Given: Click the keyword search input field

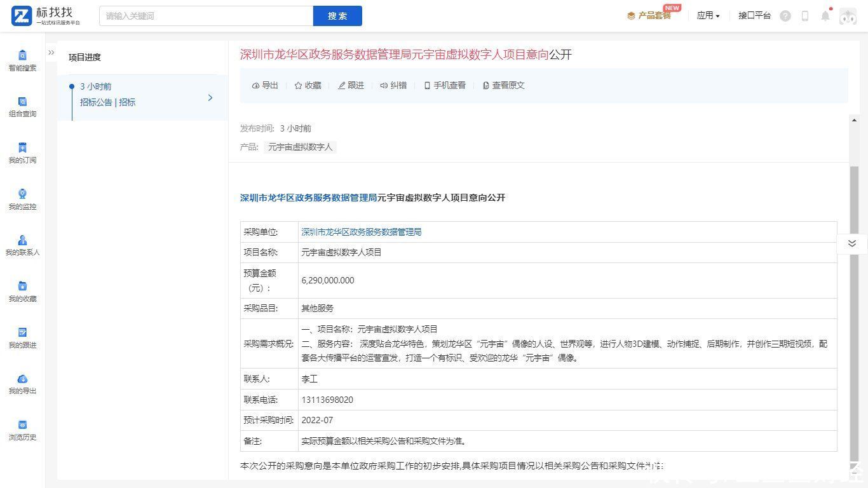Looking at the screenshot, I should pyautogui.click(x=206, y=16).
